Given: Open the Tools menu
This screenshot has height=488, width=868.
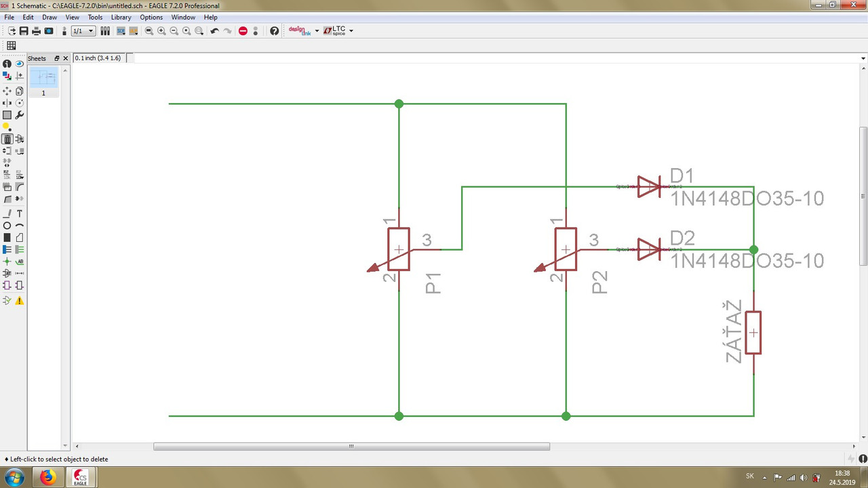Looking at the screenshot, I should point(96,17).
